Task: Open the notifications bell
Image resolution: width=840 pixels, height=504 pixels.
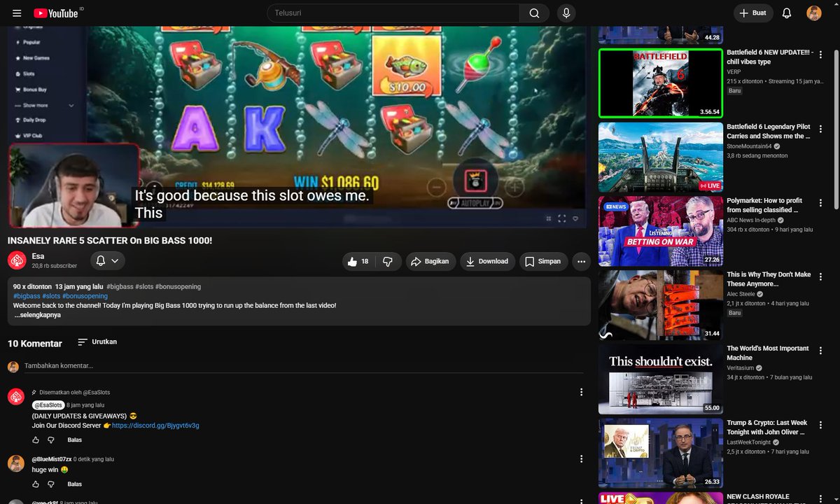Action: (787, 13)
